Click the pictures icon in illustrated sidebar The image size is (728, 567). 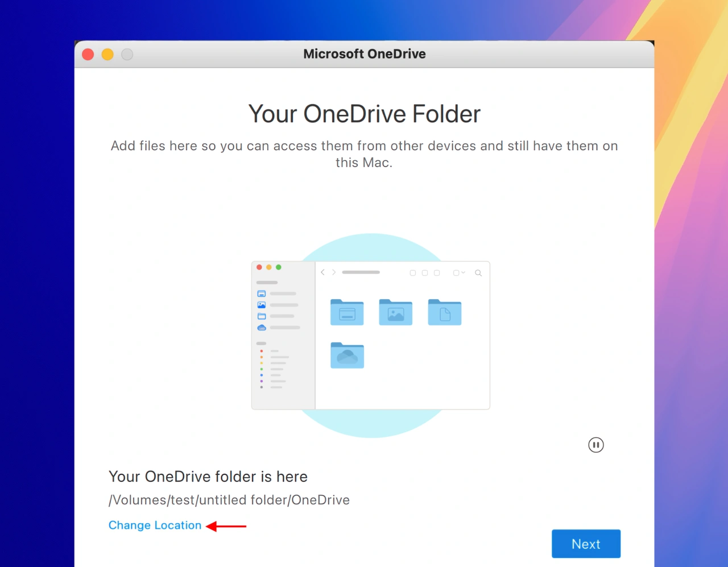pyautogui.click(x=262, y=305)
